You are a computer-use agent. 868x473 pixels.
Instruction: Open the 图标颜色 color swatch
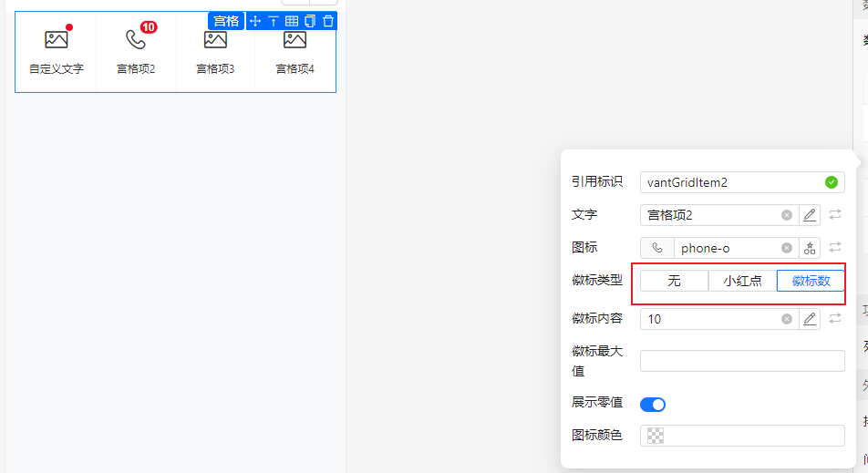coord(656,436)
